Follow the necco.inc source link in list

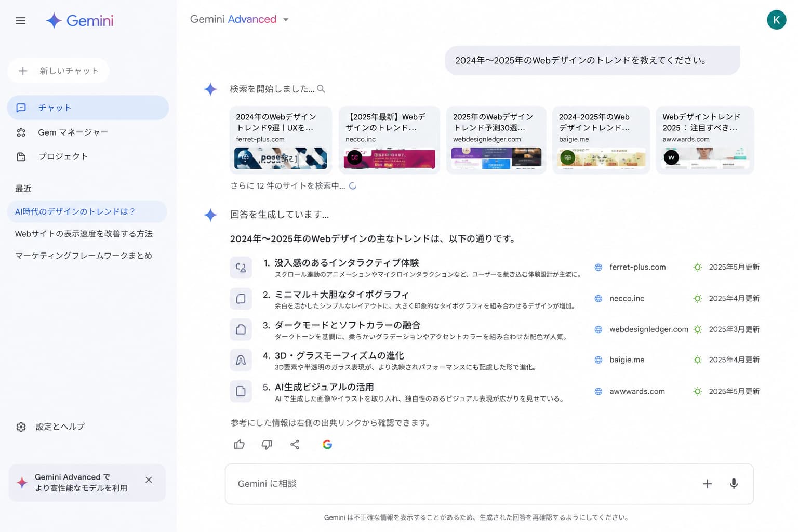(x=627, y=298)
